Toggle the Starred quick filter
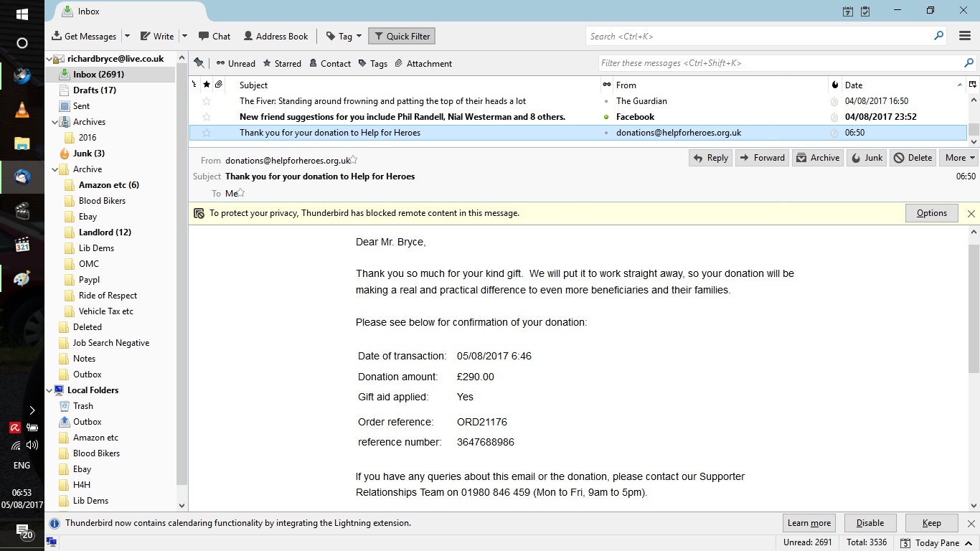Viewport: 980px width, 551px height. click(282, 64)
